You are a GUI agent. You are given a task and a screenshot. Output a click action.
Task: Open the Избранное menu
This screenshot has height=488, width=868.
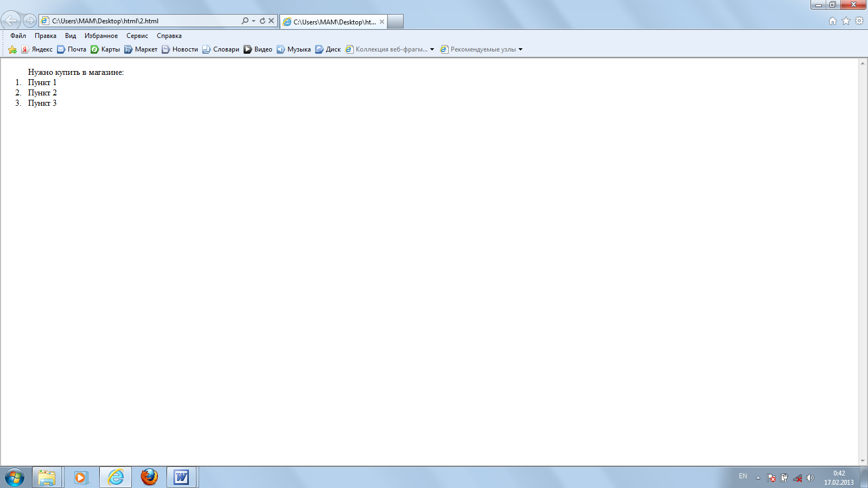pyautogui.click(x=101, y=36)
